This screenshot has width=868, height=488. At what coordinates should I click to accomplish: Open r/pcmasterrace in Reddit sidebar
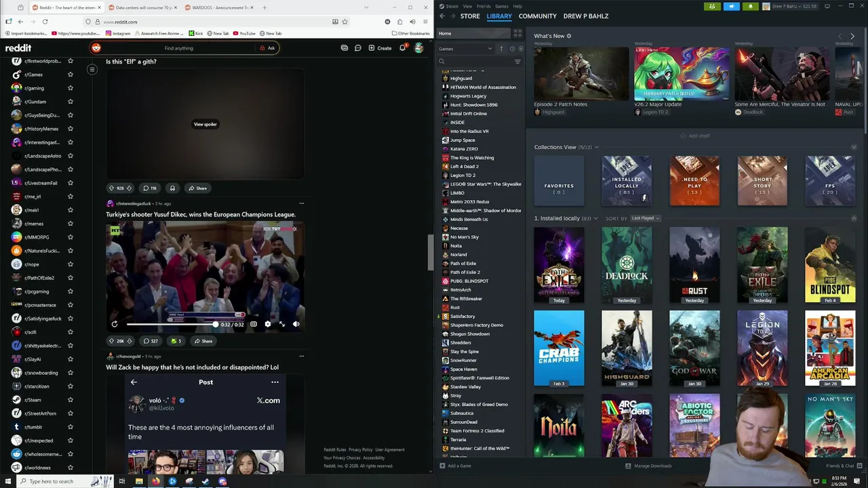click(x=41, y=305)
